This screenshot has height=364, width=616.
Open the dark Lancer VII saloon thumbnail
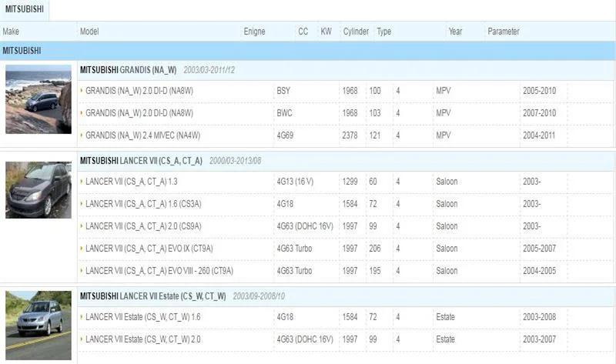pos(38,190)
